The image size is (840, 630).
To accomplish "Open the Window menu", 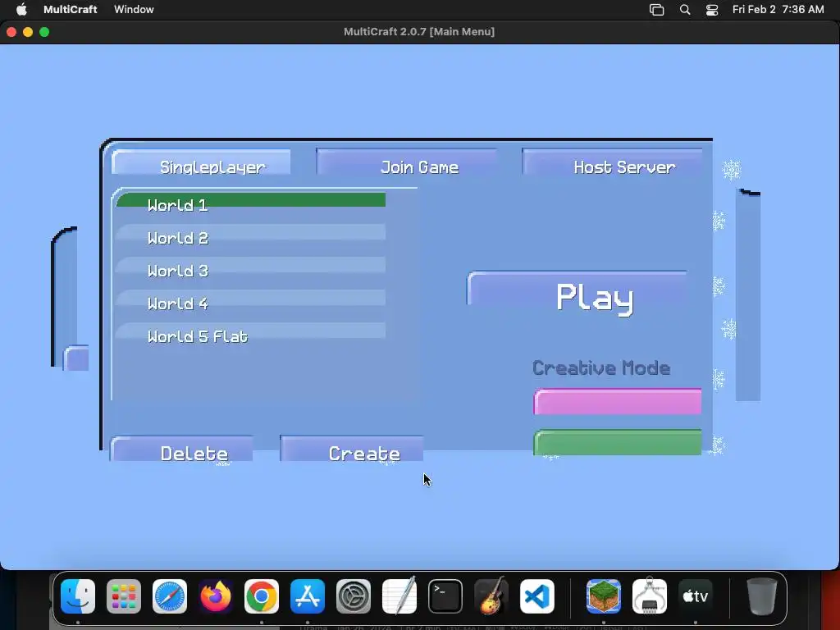I will 134,9.
